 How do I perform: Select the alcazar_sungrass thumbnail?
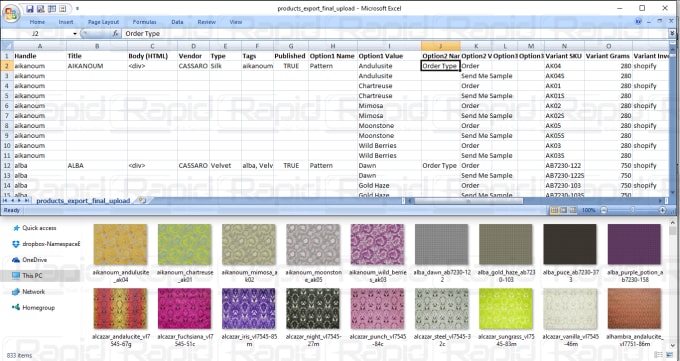click(506, 308)
